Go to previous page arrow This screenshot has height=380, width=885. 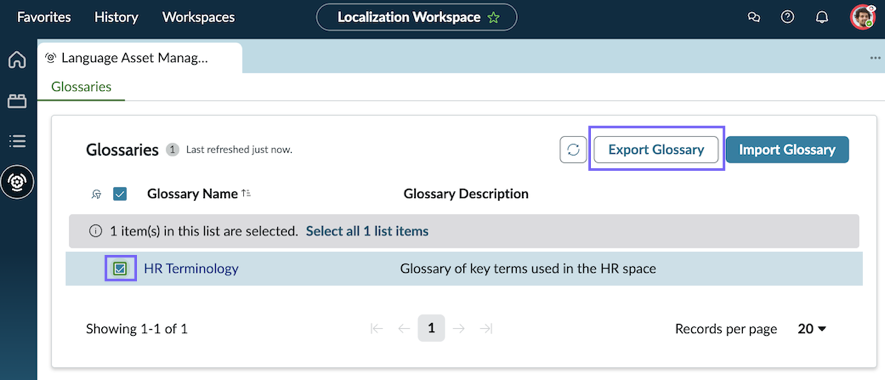(404, 329)
